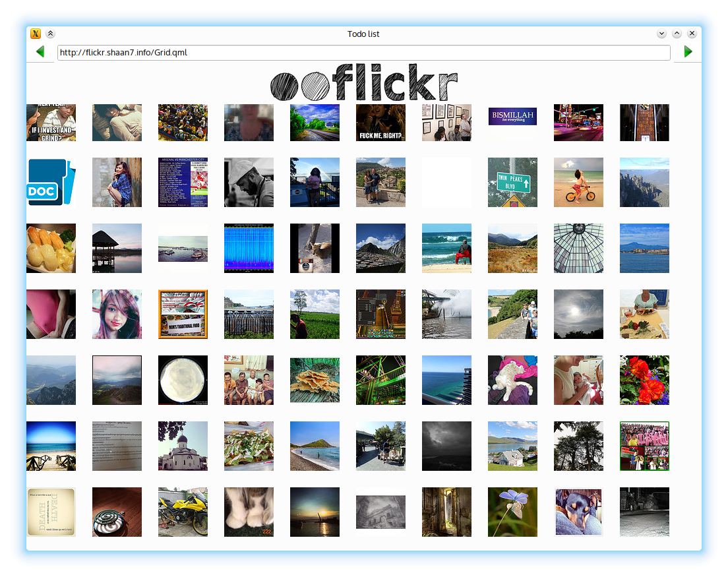This screenshot has width=728, height=577.
Task: Click the green forward arrow
Action: pos(688,52)
